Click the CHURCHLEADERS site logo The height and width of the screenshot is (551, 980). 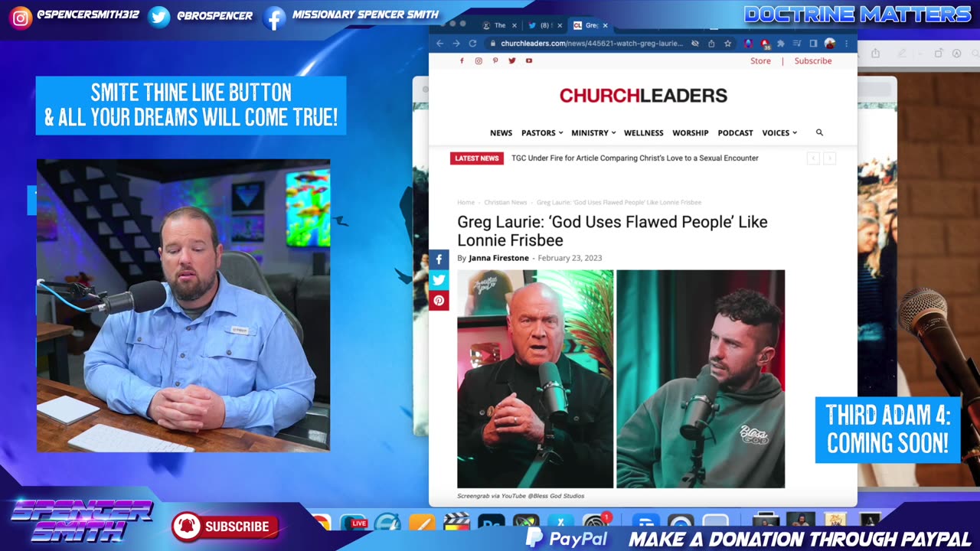pos(643,96)
